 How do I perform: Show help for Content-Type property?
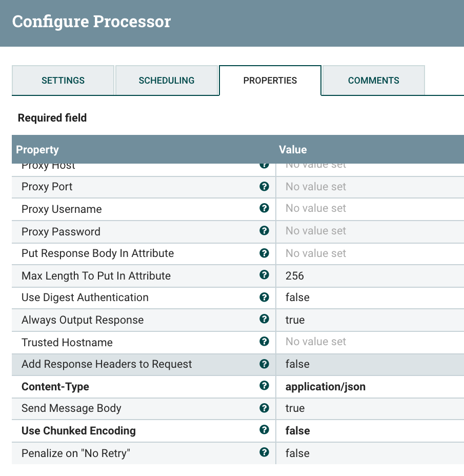click(x=264, y=386)
